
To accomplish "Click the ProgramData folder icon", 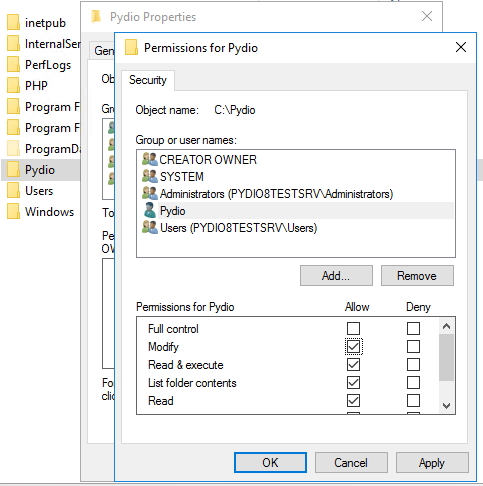I will coord(13,149).
